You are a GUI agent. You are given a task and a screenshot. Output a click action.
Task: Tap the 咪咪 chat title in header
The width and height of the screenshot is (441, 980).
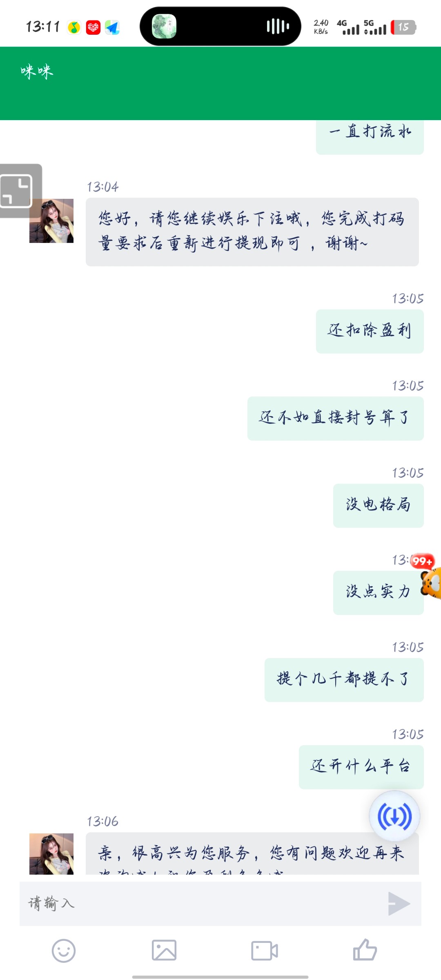[x=37, y=72]
